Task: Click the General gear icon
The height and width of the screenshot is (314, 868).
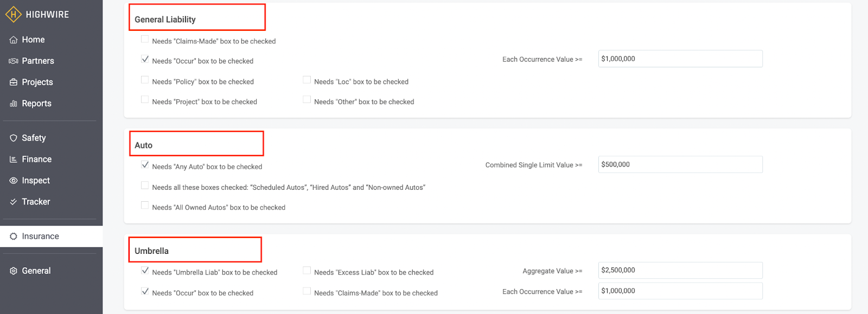Action: (14, 271)
